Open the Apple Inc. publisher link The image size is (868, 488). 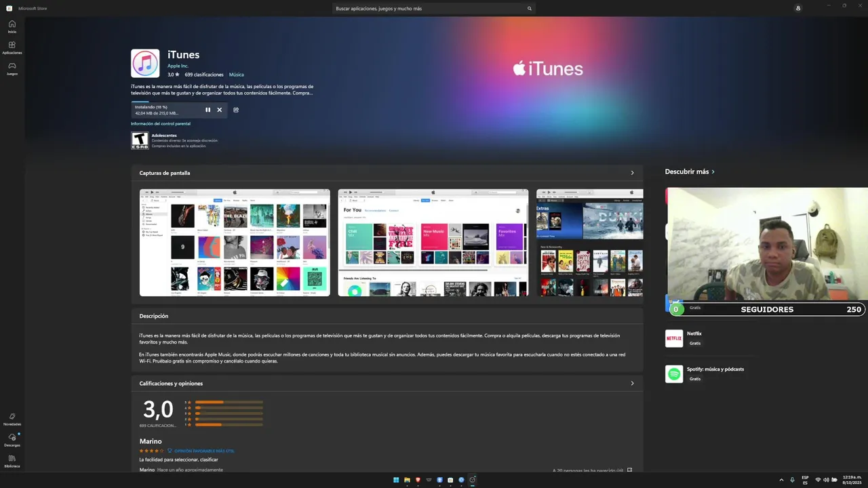[178, 66]
